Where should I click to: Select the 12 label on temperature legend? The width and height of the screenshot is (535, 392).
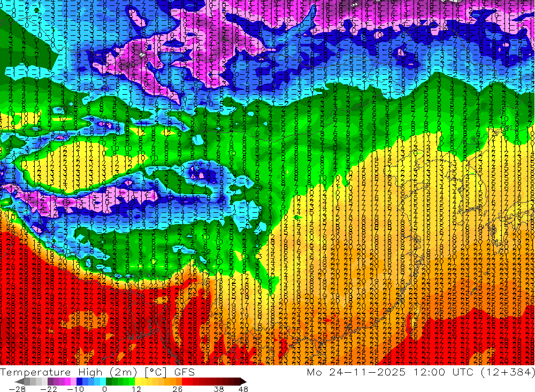(x=136, y=389)
